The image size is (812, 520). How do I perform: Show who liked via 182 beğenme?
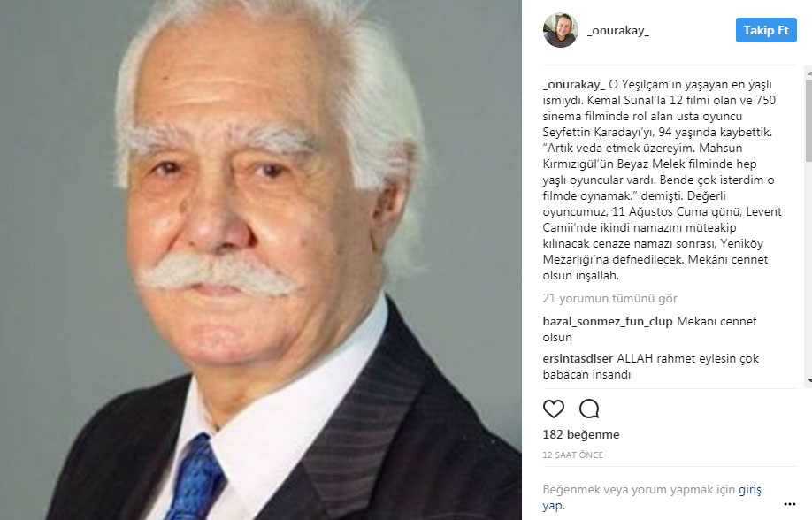coord(580,434)
